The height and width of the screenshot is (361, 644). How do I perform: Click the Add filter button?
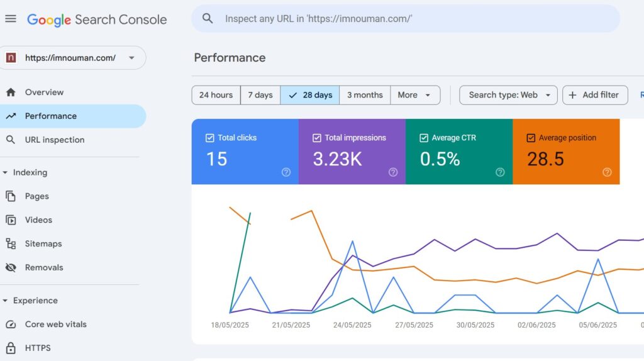(595, 95)
